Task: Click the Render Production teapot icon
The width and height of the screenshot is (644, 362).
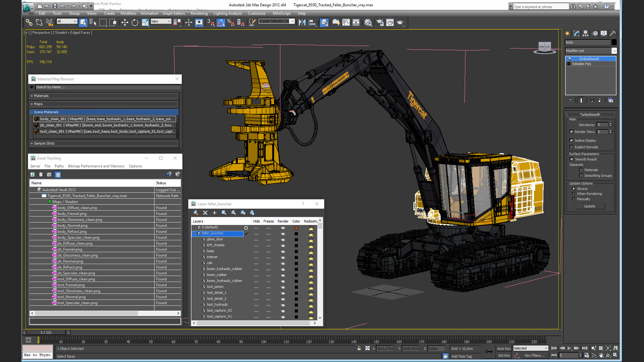Action: [400, 22]
